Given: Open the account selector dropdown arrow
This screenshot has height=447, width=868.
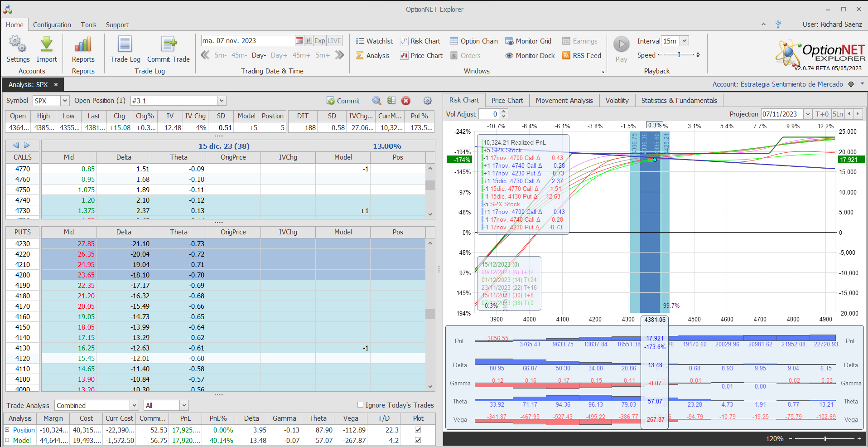Looking at the screenshot, I should click(862, 84).
